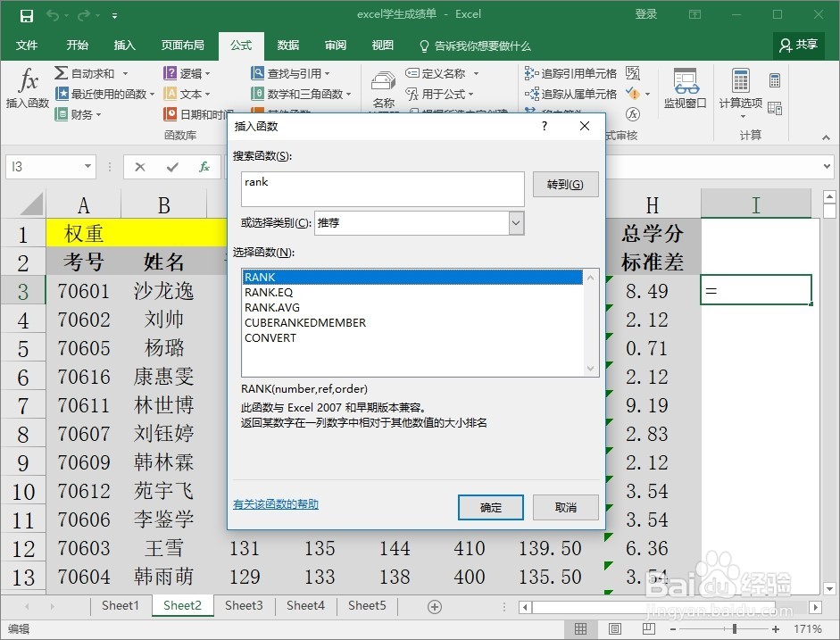
Task: Click the Evaluate Formula icon
Action: [633, 114]
